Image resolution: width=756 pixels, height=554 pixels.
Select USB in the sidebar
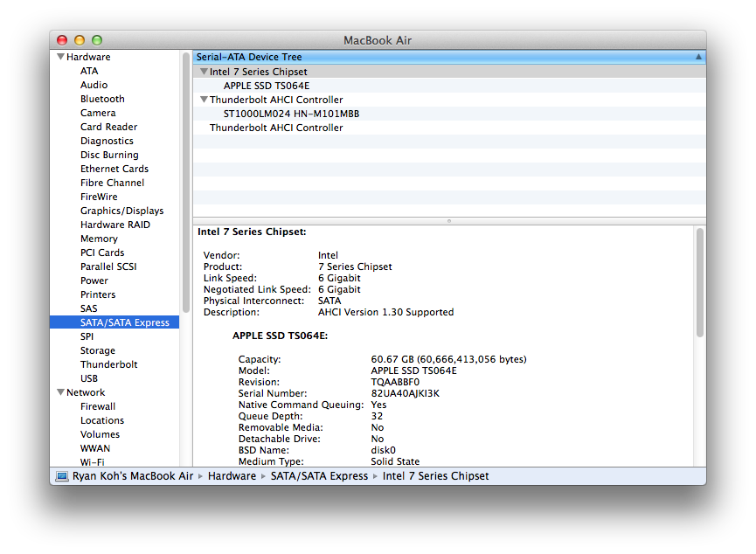(x=89, y=378)
